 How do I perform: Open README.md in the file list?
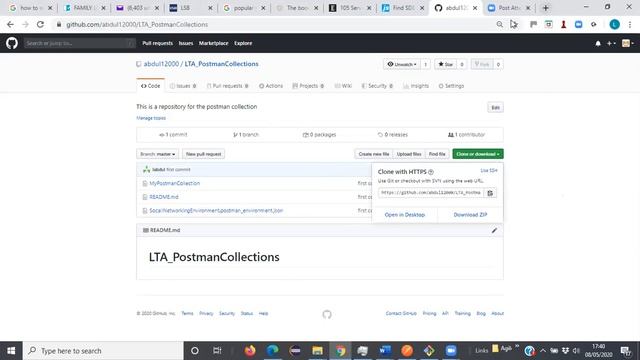pos(164,197)
